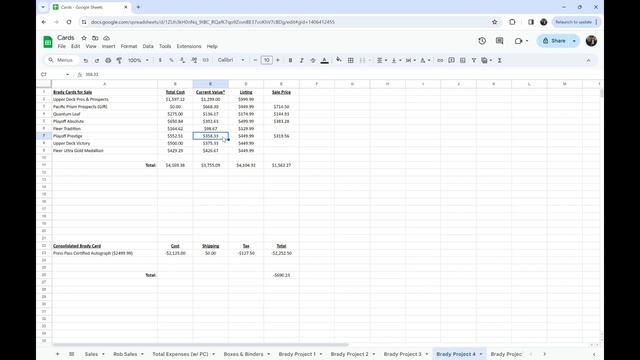The width and height of the screenshot is (640, 360).
Task: Decrease font size minus button
Action: 255,60
